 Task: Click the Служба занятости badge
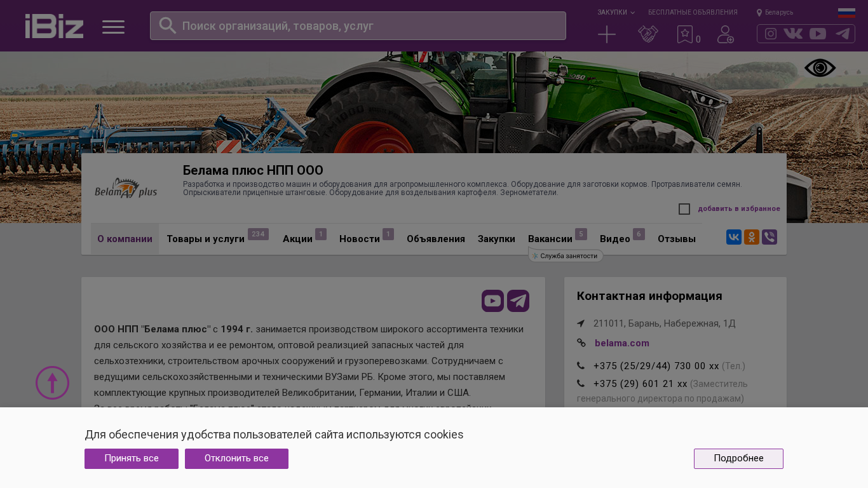click(566, 255)
